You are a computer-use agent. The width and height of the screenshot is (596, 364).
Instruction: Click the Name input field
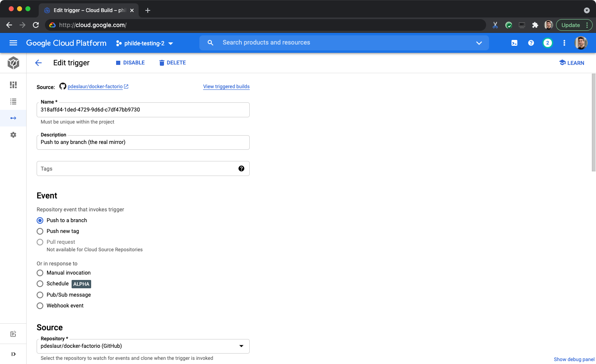(x=143, y=110)
